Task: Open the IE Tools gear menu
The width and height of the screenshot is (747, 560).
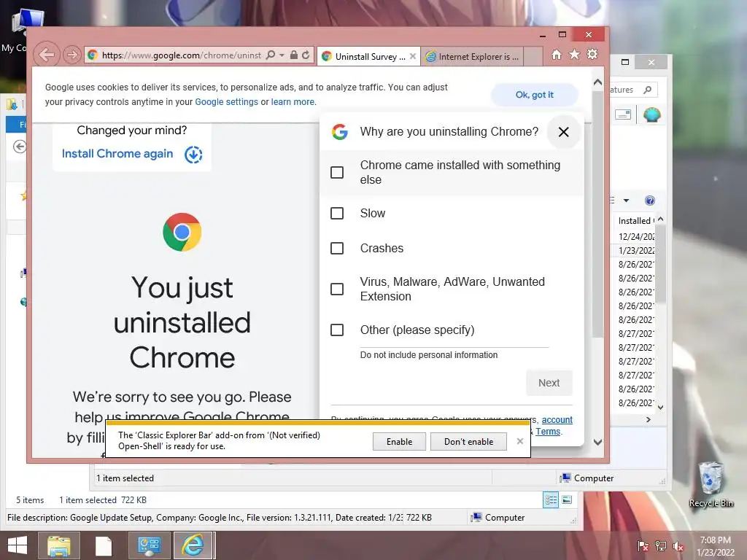Action: coord(592,54)
